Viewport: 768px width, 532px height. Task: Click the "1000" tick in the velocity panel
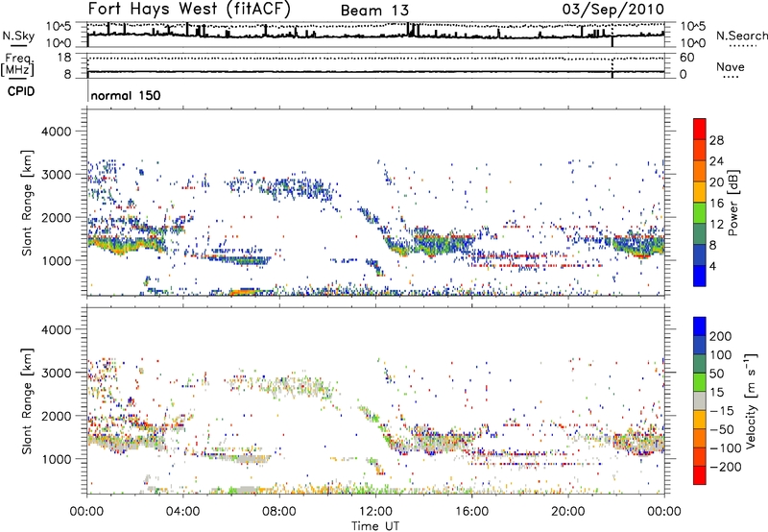pyautogui.click(x=57, y=458)
